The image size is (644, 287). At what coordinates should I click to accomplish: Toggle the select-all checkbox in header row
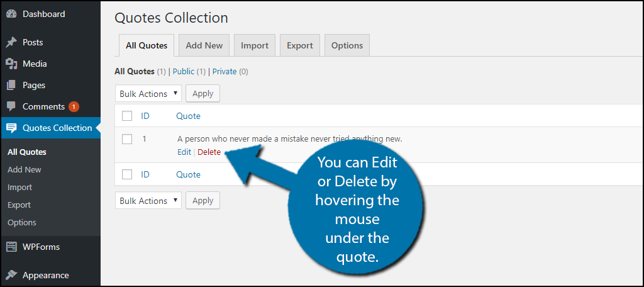tap(127, 116)
